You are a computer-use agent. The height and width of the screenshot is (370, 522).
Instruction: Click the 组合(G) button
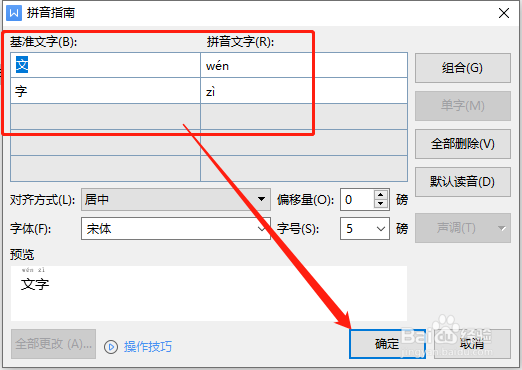tap(463, 68)
